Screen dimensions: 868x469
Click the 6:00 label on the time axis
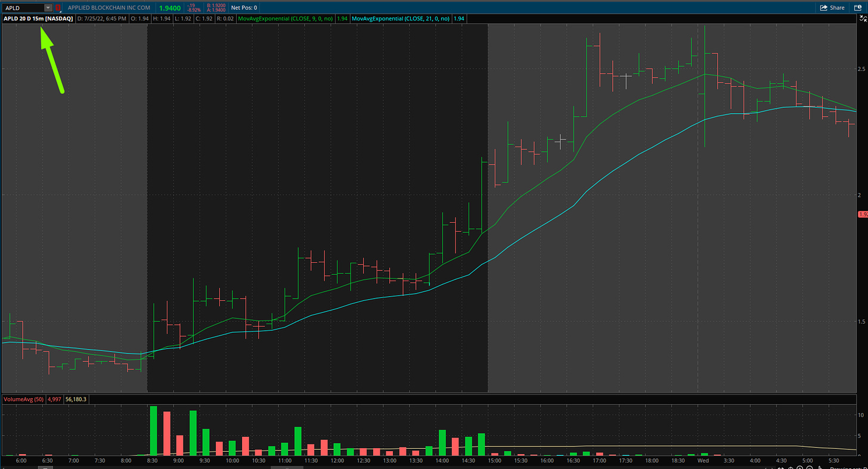(x=21, y=461)
